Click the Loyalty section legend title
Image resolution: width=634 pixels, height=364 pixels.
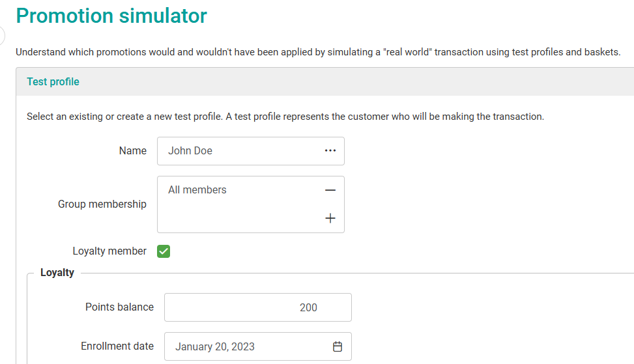(x=57, y=273)
